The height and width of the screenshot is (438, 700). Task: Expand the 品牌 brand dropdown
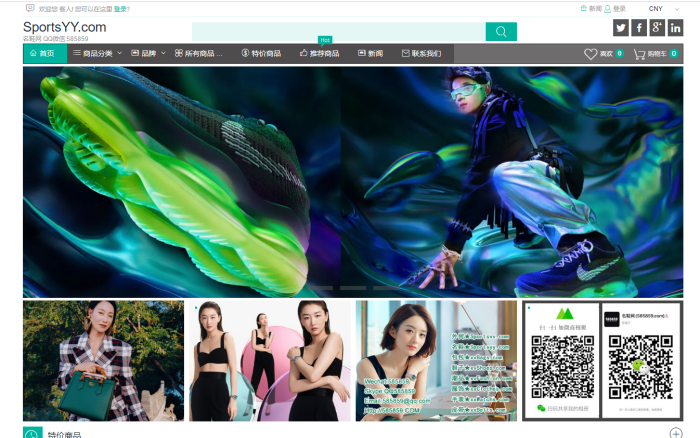tap(148, 53)
